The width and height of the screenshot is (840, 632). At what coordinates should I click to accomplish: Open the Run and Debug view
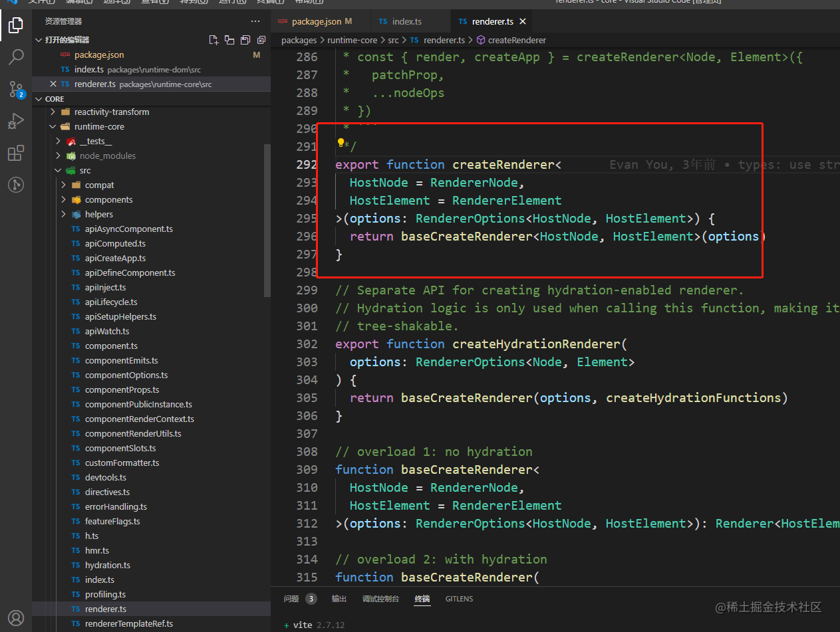pyautogui.click(x=16, y=121)
